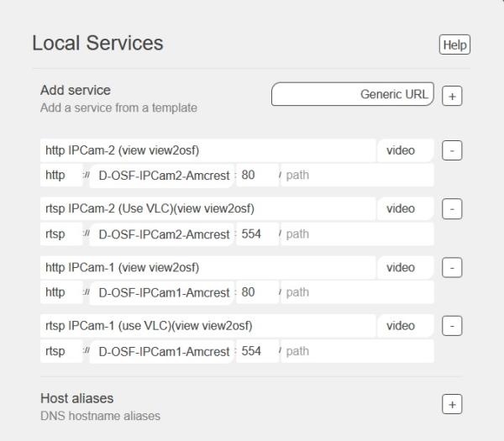Click port 80 field for http IPCam-2
The height and width of the screenshot is (441, 504).
coord(256,176)
